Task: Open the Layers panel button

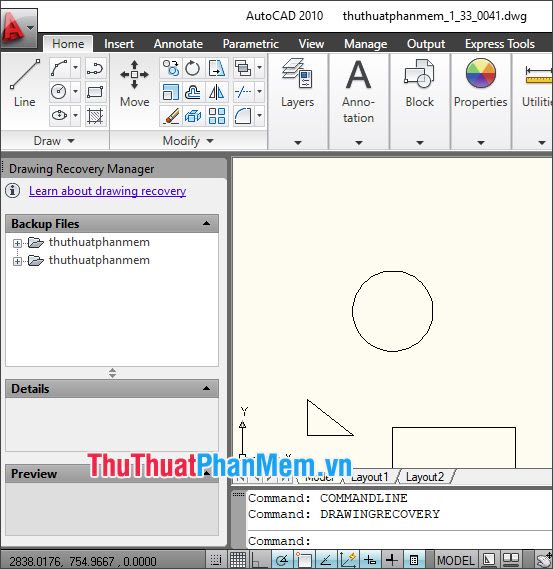Action: tap(298, 101)
